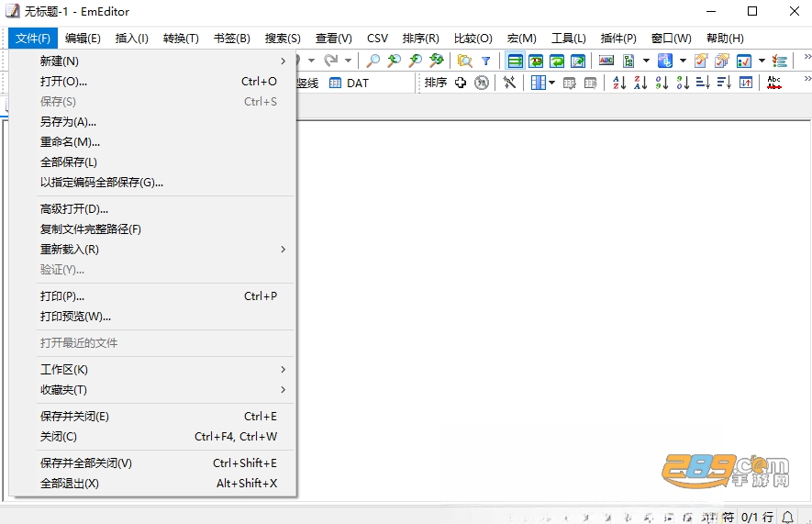The height and width of the screenshot is (524, 812).
Task: Show more buttons on top toolbar overflow
Action: click(806, 57)
